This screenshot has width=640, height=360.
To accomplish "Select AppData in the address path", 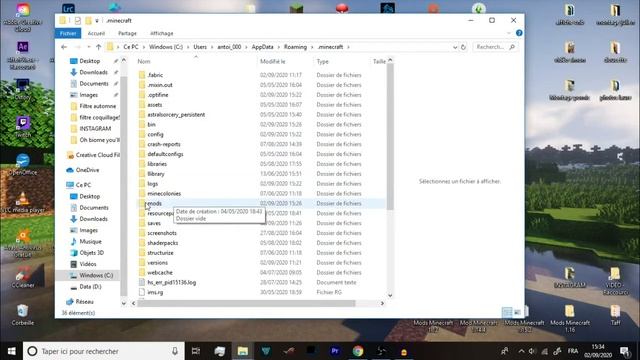I will (x=262, y=47).
